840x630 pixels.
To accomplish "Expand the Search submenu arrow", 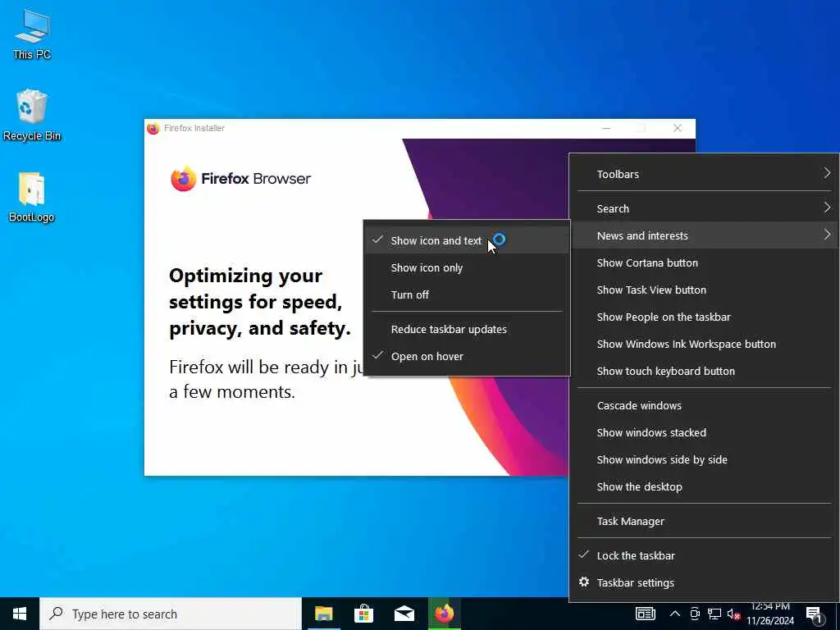I will 827,208.
